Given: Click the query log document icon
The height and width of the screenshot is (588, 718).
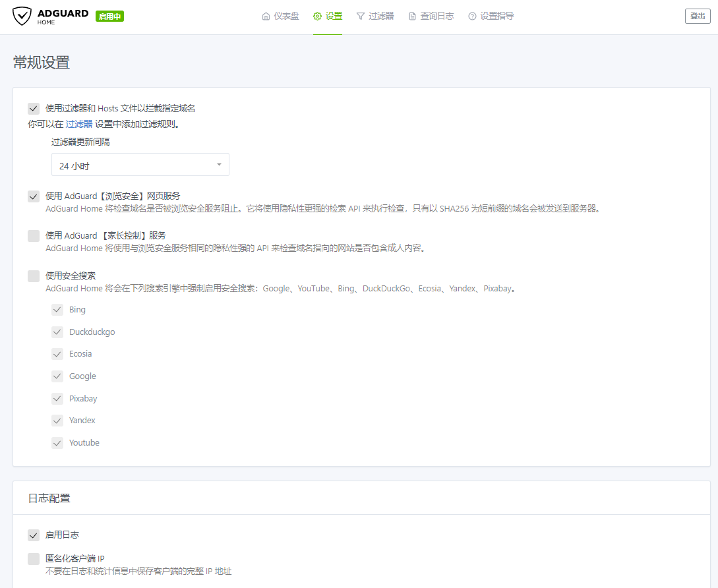Looking at the screenshot, I should 412,16.
